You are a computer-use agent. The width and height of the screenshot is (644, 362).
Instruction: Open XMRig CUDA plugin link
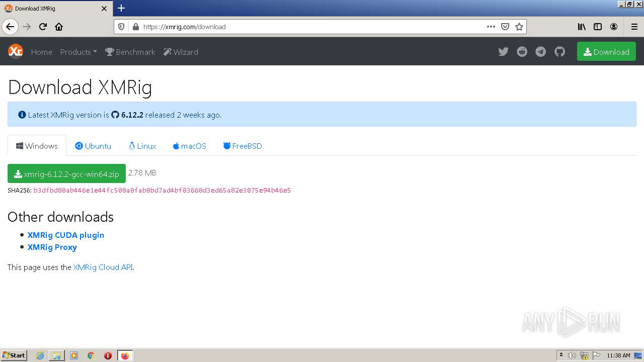tap(66, 235)
